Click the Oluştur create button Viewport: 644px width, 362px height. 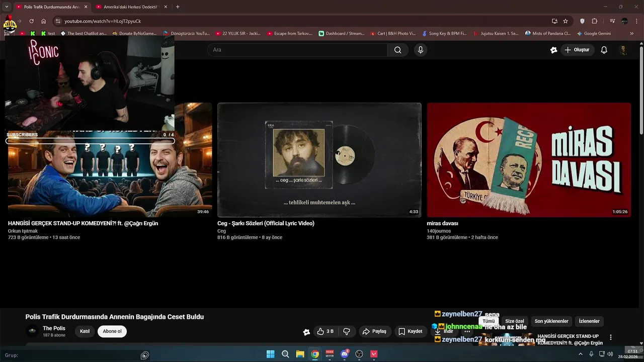[x=577, y=50]
